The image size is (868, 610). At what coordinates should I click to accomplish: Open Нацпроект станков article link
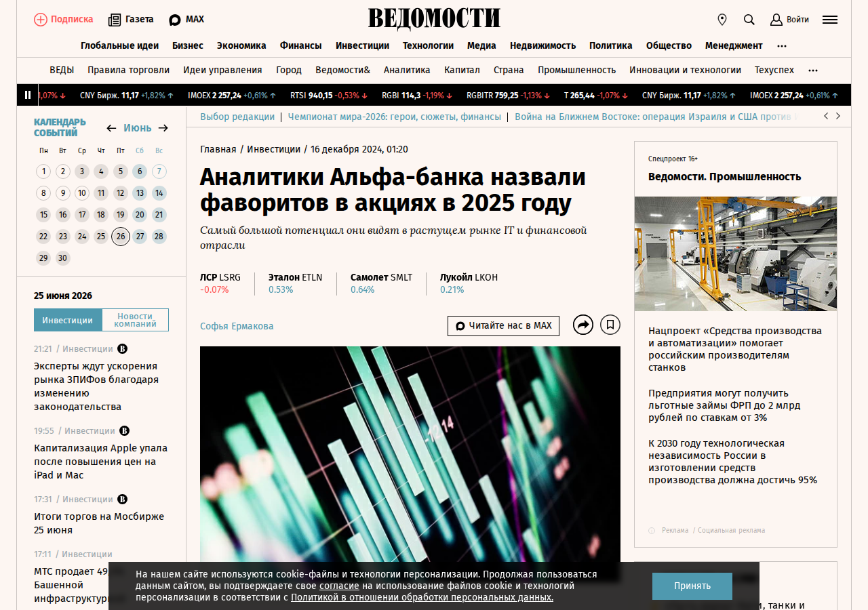[735, 349]
